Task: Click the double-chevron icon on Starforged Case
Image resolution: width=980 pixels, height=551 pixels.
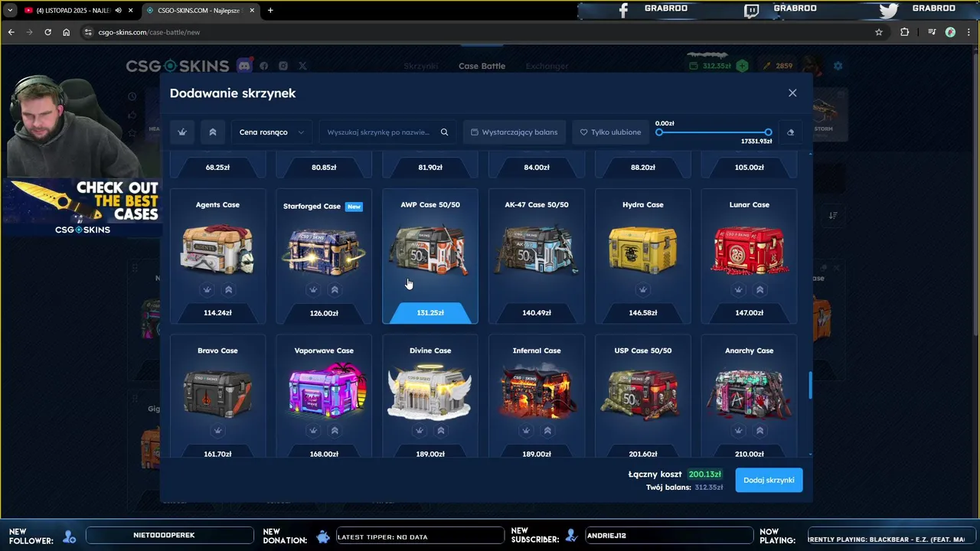Action: (335, 289)
